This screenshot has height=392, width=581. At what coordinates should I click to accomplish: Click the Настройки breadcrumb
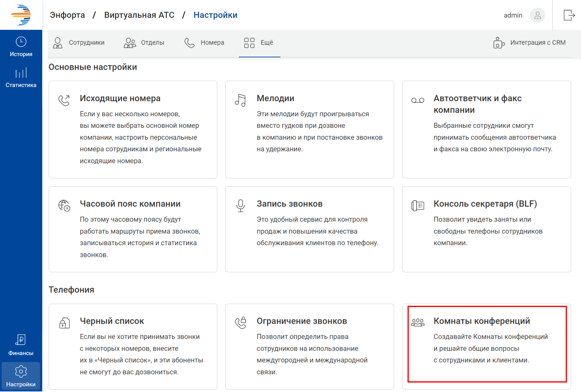(215, 15)
